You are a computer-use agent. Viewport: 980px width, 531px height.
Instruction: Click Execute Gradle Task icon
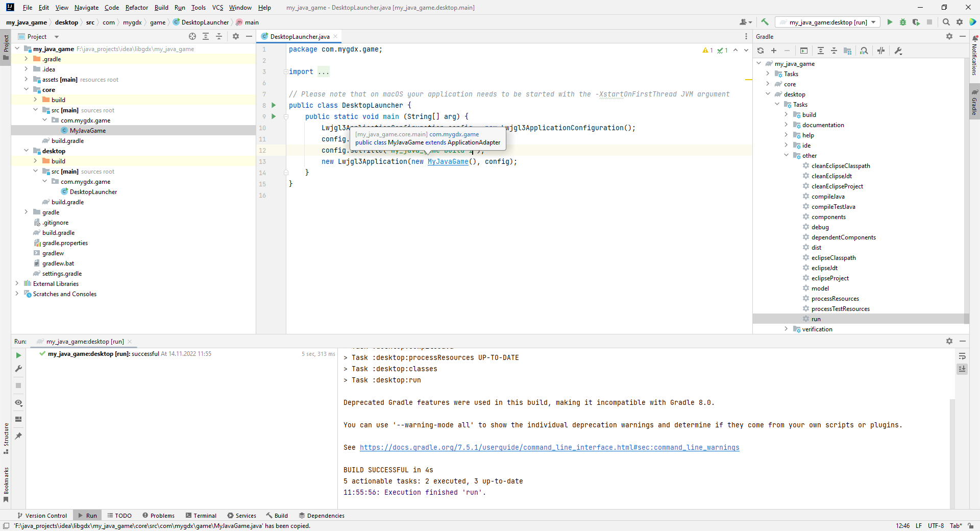(x=804, y=51)
